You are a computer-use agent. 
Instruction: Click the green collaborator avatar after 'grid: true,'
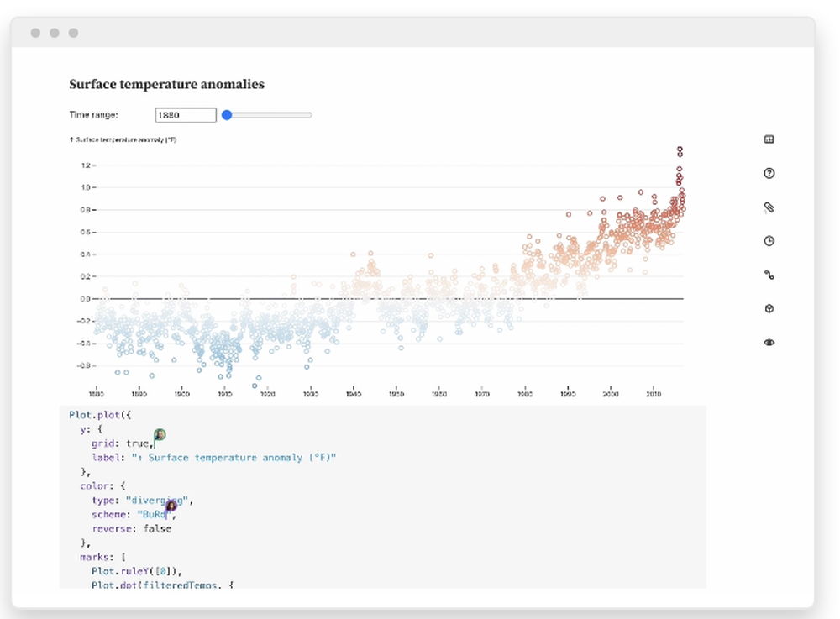coord(160,434)
